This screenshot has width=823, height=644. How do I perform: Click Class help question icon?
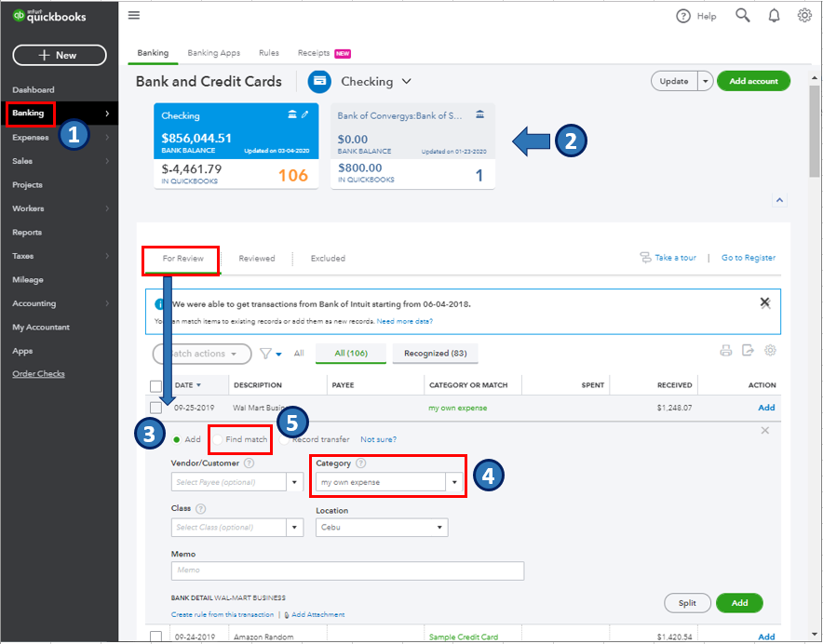click(200, 508)
